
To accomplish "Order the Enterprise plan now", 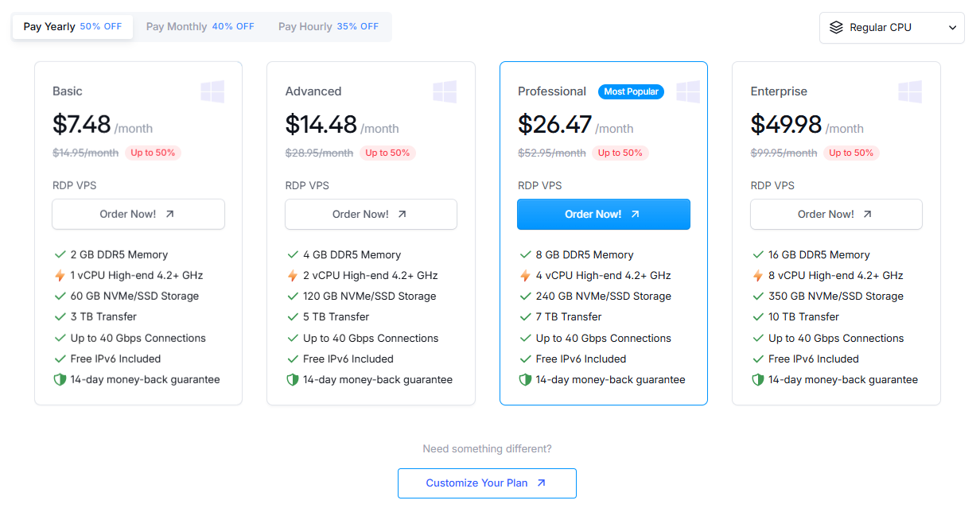I will [836, 214].
